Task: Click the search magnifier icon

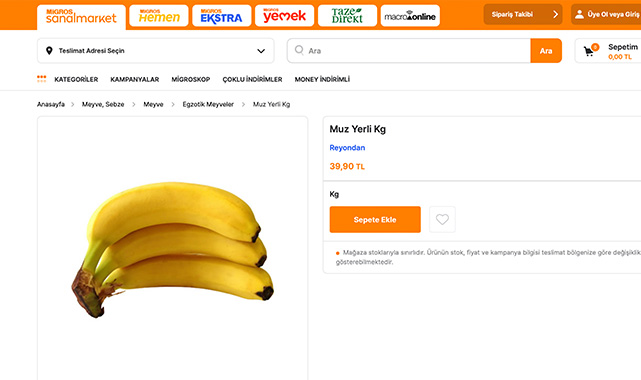Action: [299, 50]
